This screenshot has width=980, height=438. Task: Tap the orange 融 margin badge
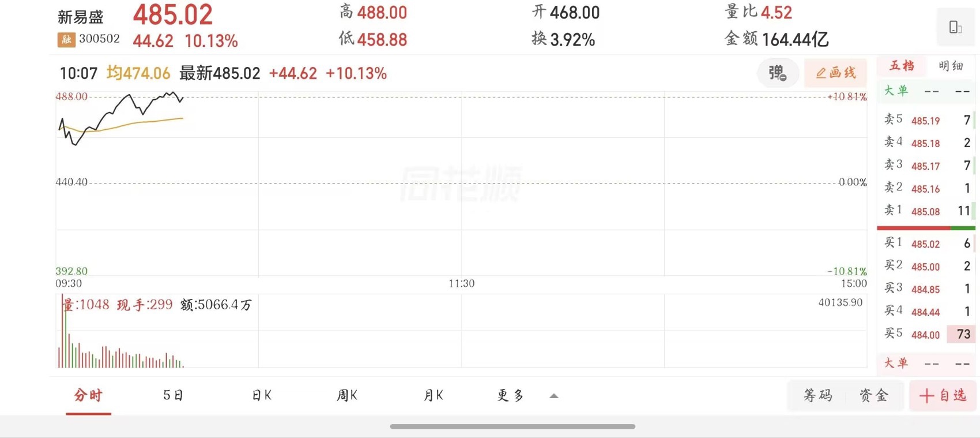click(66, 40)
